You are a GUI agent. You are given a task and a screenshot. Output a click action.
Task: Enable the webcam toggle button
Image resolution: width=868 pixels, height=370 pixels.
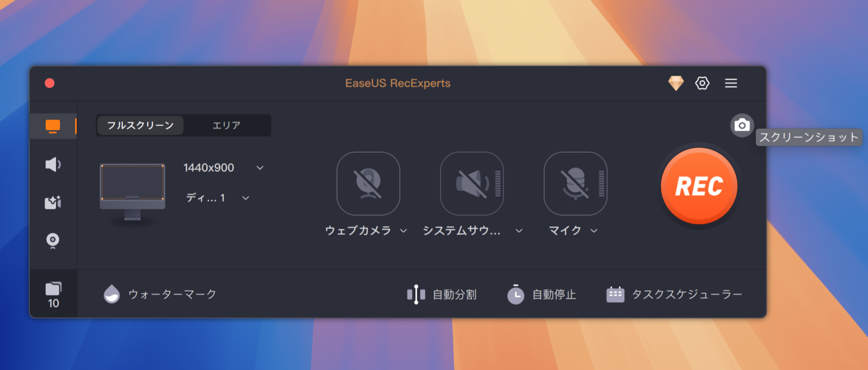368,184
